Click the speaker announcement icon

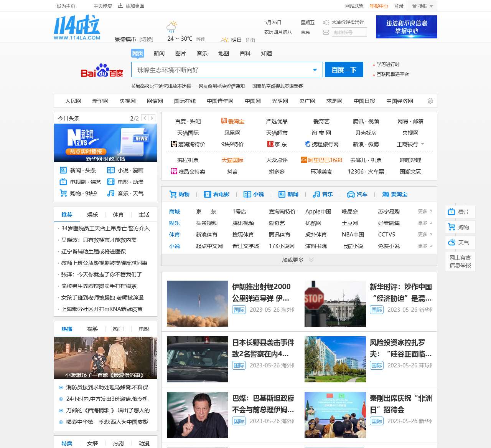(326, 22)
